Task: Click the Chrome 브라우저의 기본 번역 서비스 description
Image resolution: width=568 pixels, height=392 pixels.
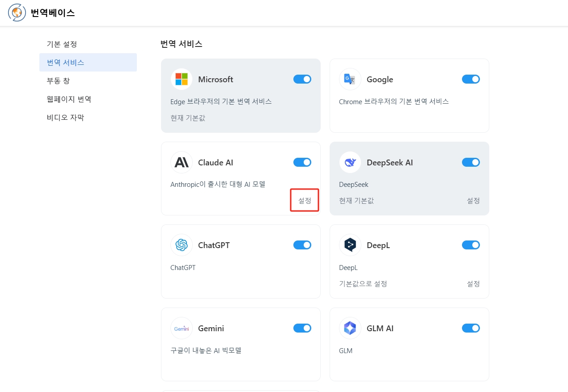Action: click(x=394, y=101)
